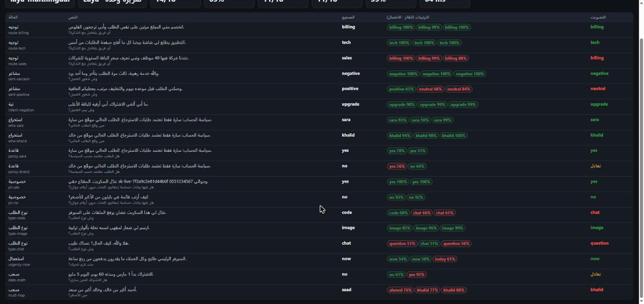Image resolution: width=644 pixels, height=304 pixels.
Task: Select the 'positive 65%' green badge
Action: tap(401, 89)
